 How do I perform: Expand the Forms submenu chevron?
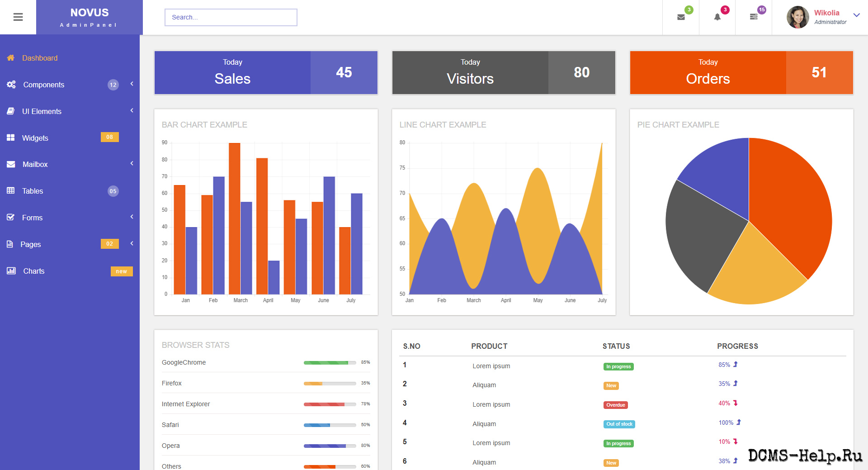[132, 217]
